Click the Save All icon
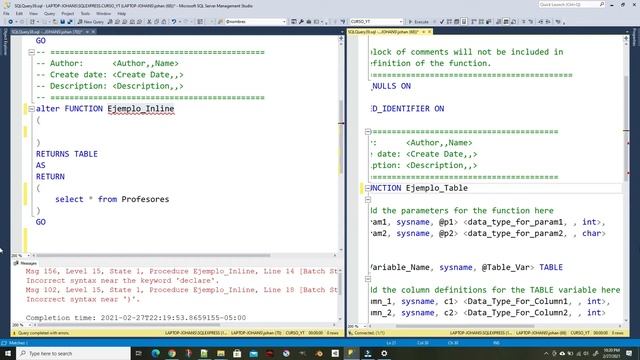 [x=70, y=22]
